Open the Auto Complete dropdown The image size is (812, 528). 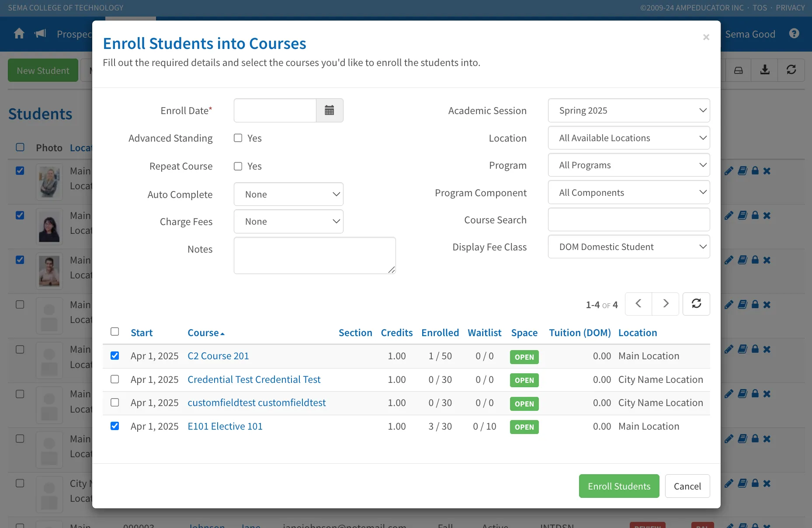coord(288,194)
